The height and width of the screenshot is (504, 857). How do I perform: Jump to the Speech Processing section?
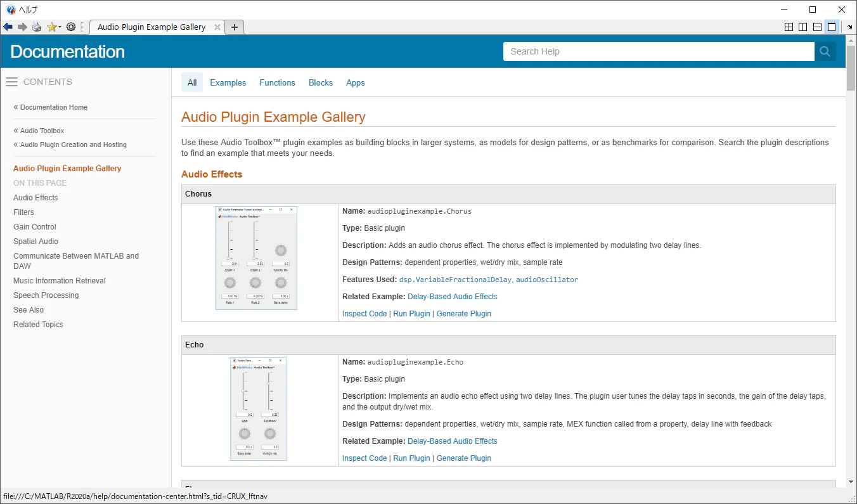coord(46,295)
